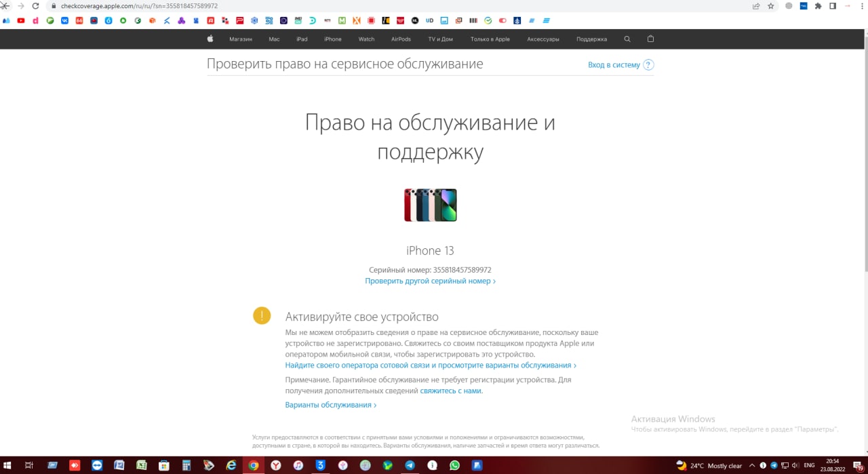Share this page using the share icon
This screenshot has width=868, height=474.
coord(756,6)
